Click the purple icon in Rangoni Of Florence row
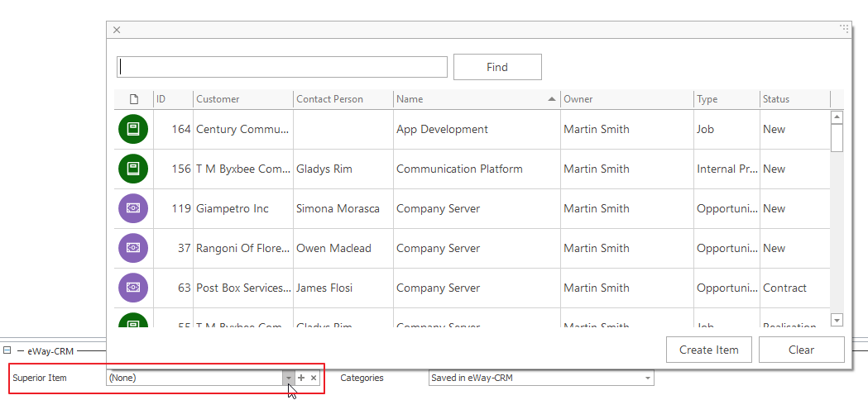 point(133,248)
